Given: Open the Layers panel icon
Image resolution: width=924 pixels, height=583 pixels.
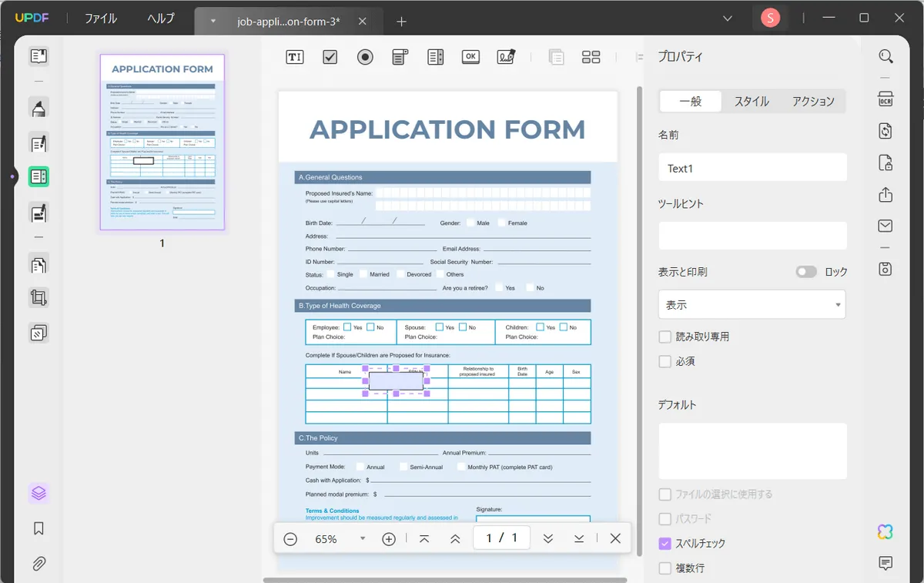Looking at the screenshot, I should (38, 493).
